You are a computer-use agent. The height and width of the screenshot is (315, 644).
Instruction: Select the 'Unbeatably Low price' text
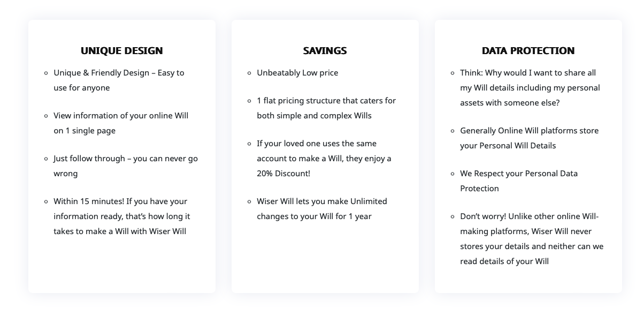click(297, 73)
